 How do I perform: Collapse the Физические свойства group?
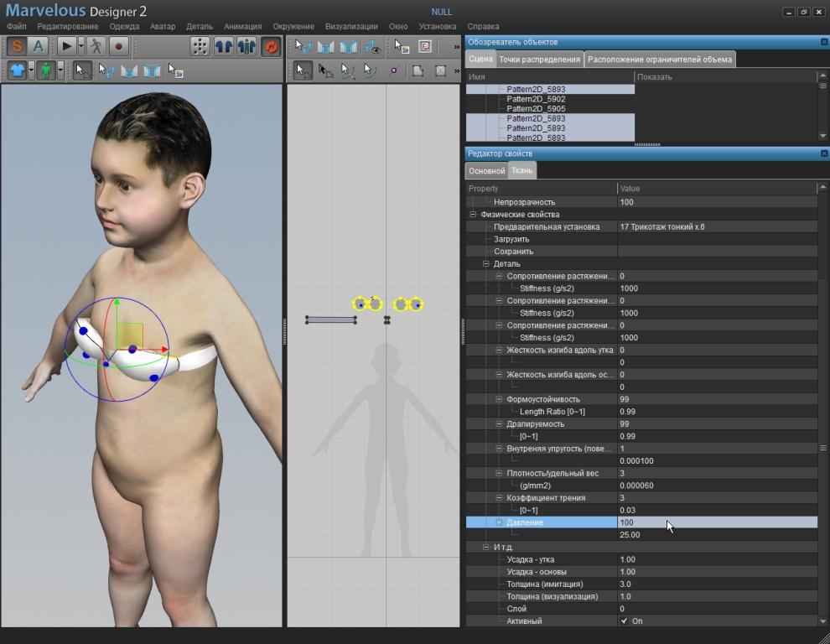(474, 215)
